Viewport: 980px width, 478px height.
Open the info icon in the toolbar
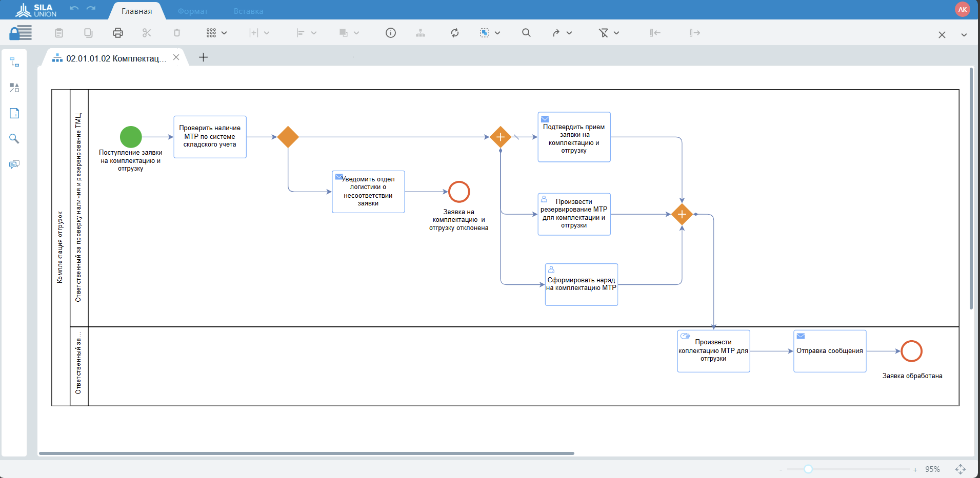391,33
